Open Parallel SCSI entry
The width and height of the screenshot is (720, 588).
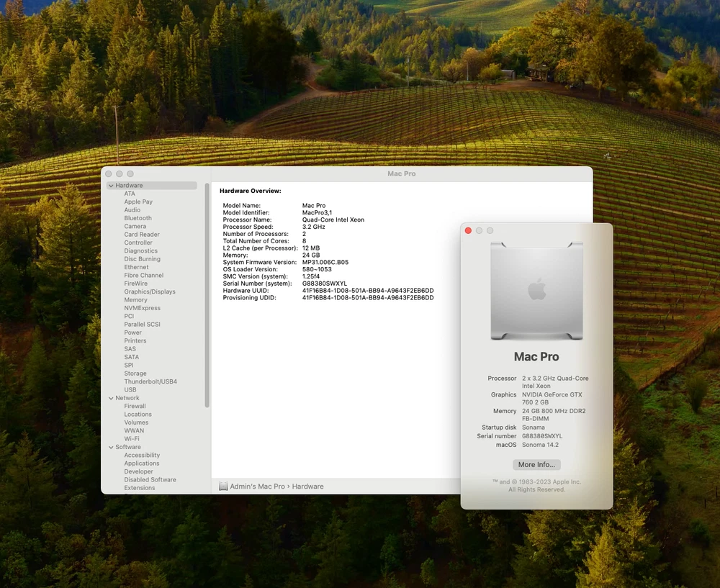click(143, 325)
